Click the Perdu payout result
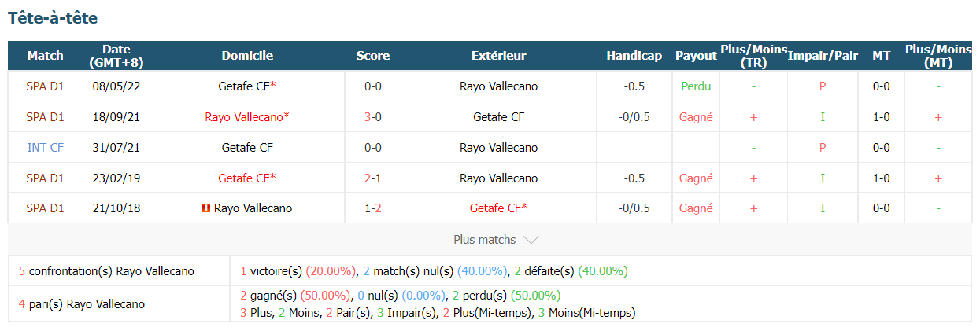This screenshot has height=331, width=980. [696, 86]
